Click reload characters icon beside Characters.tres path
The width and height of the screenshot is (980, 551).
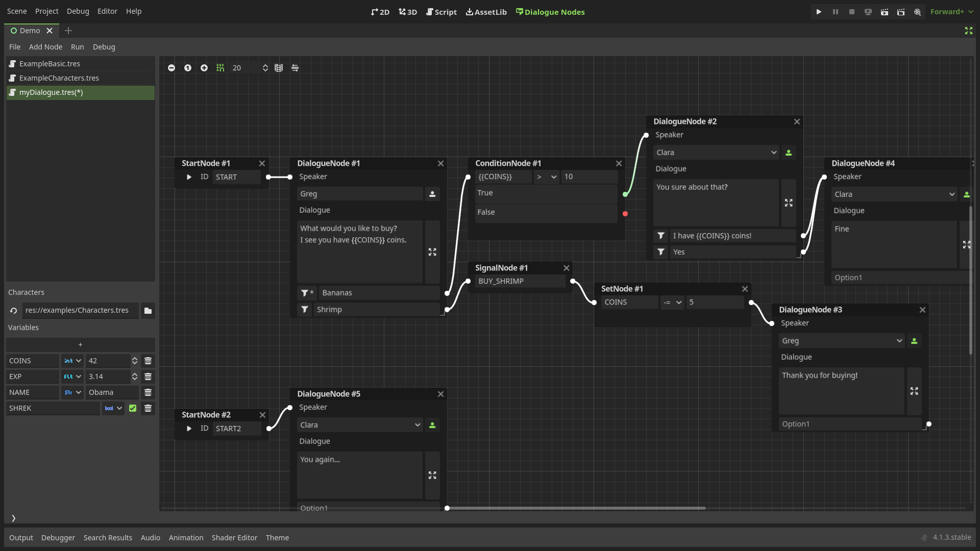pos(14,311)
